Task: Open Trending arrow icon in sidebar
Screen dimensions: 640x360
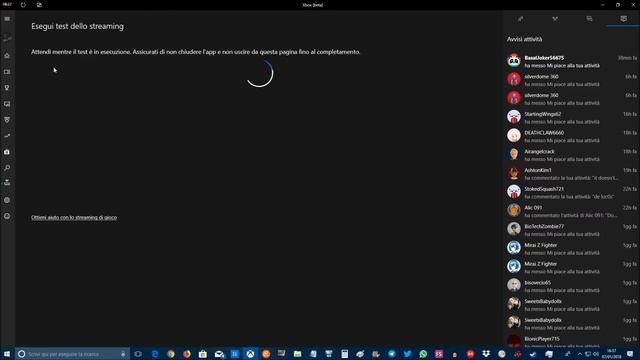Action: tap(7, 136)
